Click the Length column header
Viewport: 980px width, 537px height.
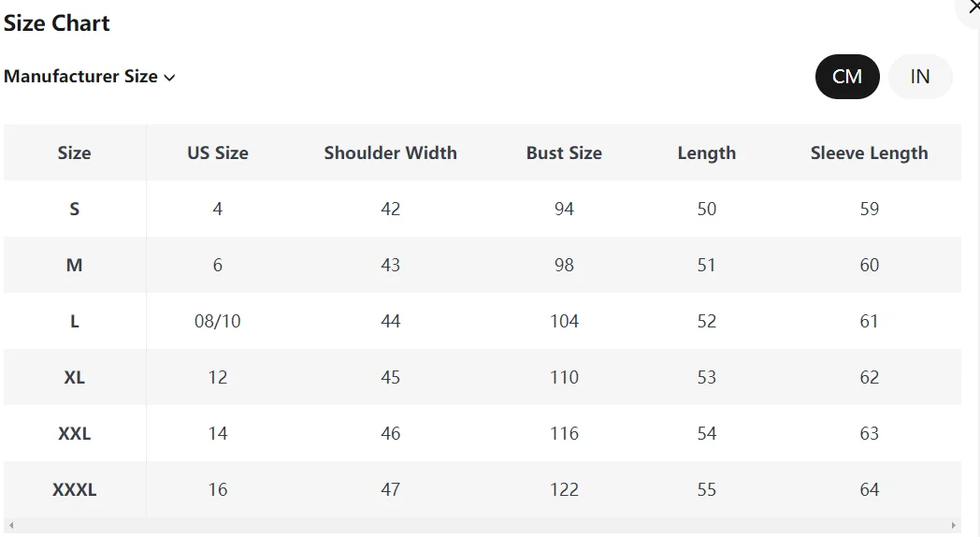pyautogui.click(x=706, y=152)
